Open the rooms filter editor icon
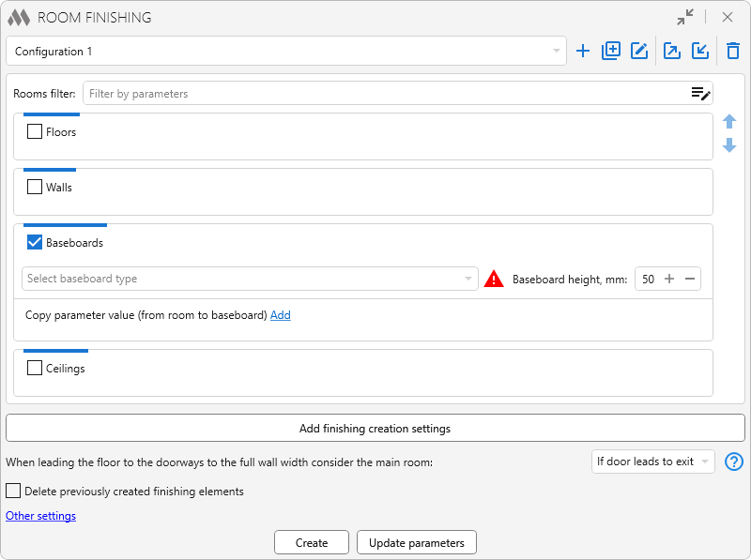The height and width of the screenshot is (560, 751). click(x=700, y=94)
